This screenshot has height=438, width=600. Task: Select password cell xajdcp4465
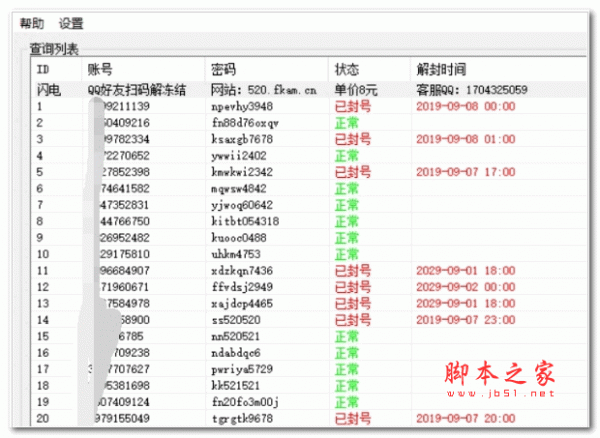pyautogui.click(x=242, y=304)
